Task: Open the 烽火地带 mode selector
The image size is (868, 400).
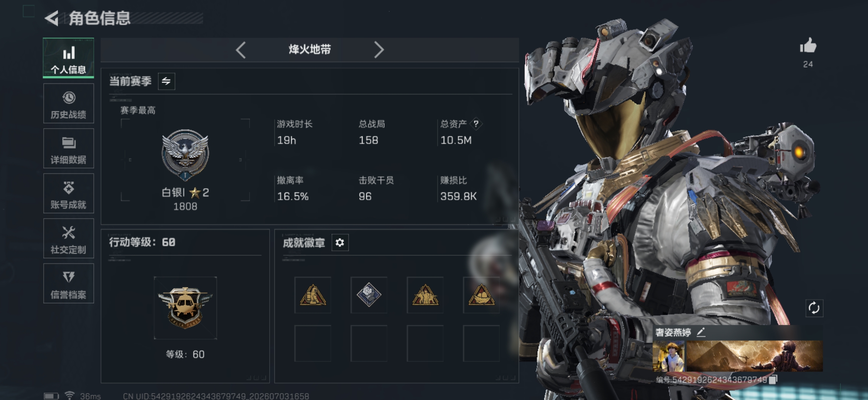Action: pos(310,50)
